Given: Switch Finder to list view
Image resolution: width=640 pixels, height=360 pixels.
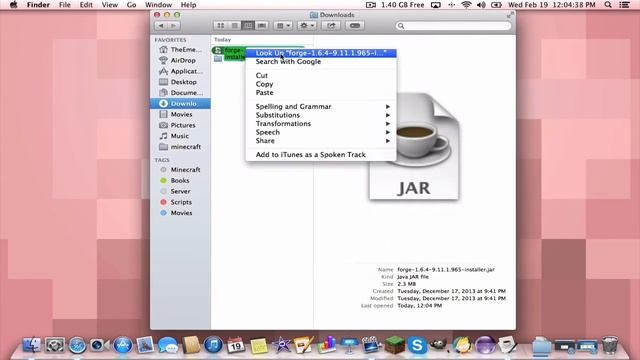Looking at the screenshot, I should point(234,26).
